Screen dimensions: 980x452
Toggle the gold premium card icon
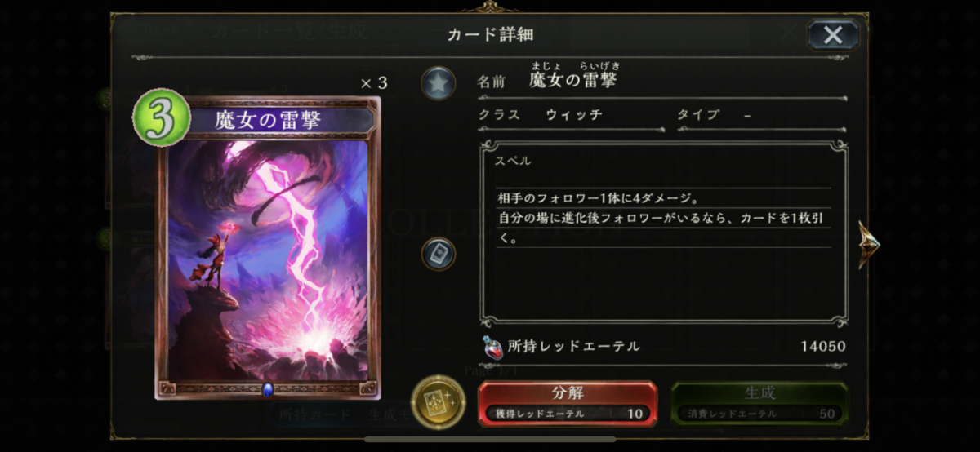click(x=438, y=402)
